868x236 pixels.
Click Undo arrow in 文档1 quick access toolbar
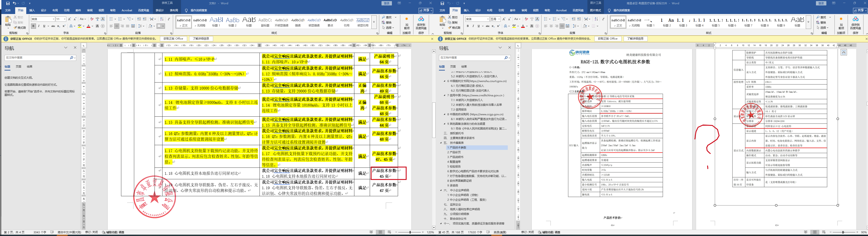[14, 3]
